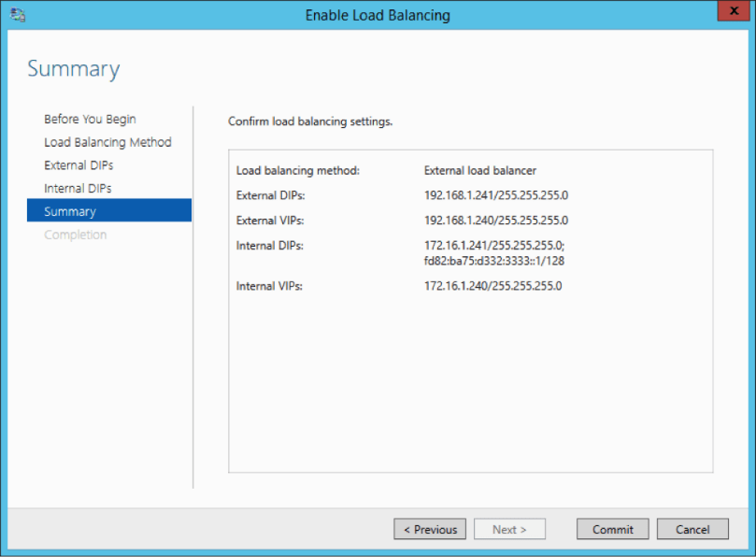This screenshot has height=557, width=756.
Task: Go to the Before You Begin step
Action: pos(90,120)
